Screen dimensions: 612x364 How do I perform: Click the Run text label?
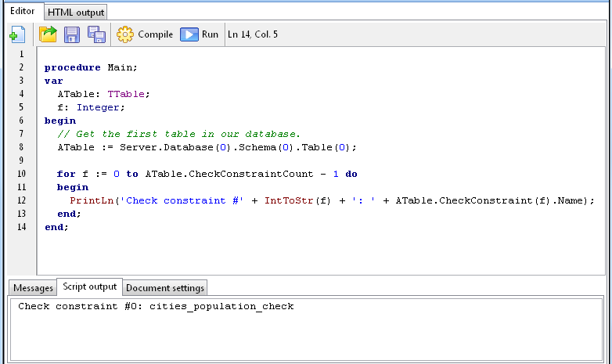(210, 34)
